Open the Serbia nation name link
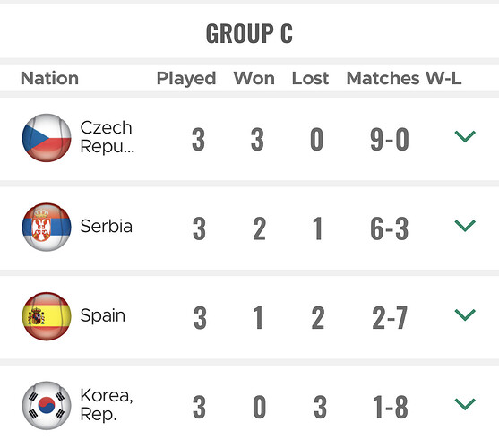Screen dimensions: 499x448 pos(107,226)
